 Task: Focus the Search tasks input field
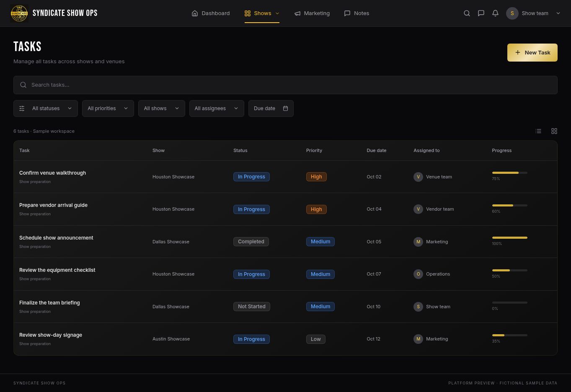(285, 85)
